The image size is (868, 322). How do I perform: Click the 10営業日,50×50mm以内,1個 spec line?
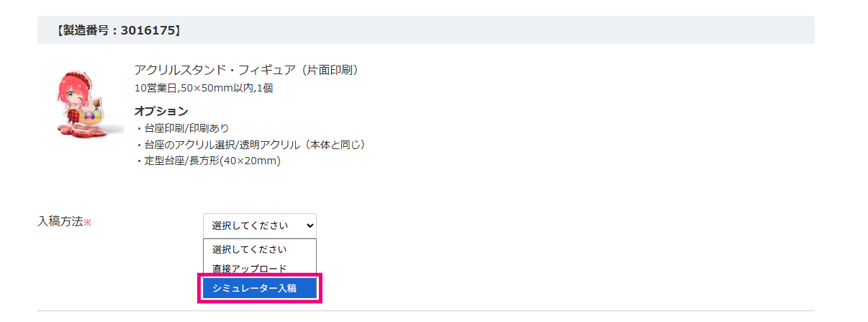coord(204,89)
